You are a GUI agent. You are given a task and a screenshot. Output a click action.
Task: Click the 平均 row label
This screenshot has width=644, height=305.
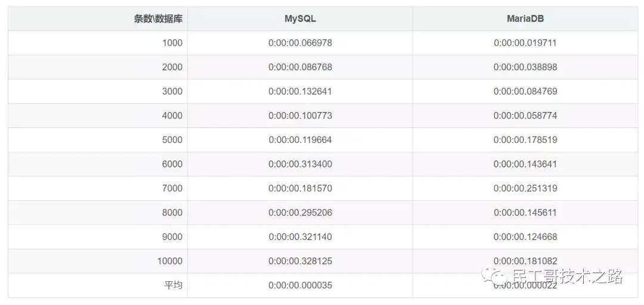pos(173,285)
